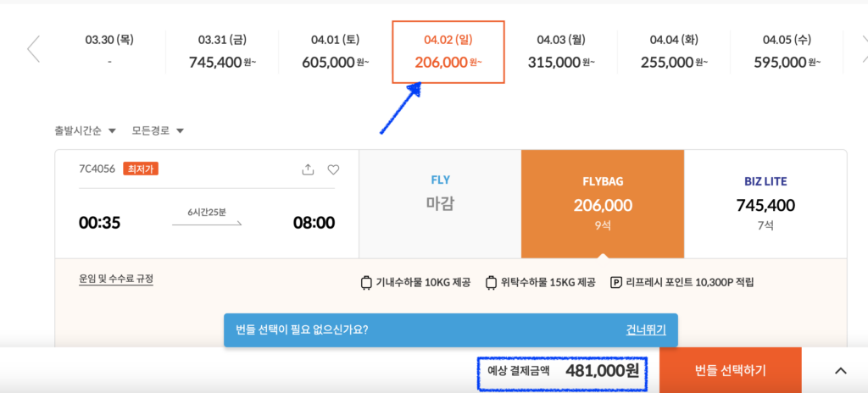Show later dates with the right arrow

(864, 49)
